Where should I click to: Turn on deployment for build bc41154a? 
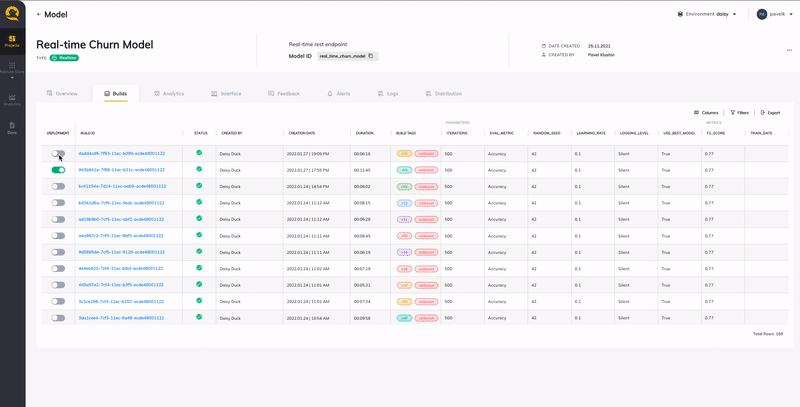coord(58,186)
